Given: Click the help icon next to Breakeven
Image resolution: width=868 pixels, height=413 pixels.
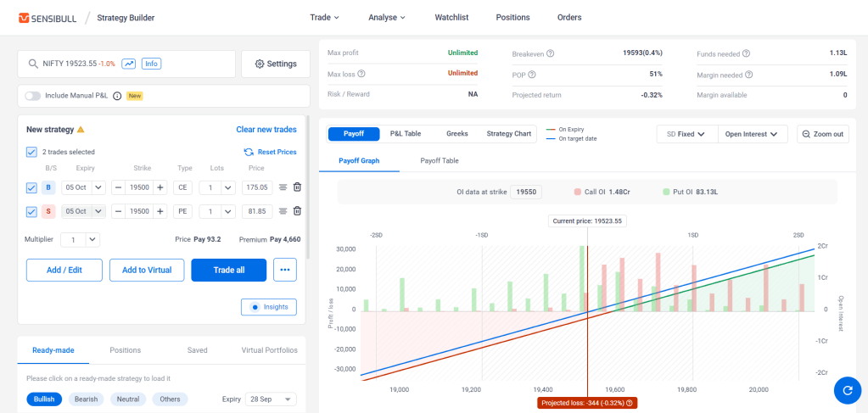Looking at the screenshot, I should (551, 53).
